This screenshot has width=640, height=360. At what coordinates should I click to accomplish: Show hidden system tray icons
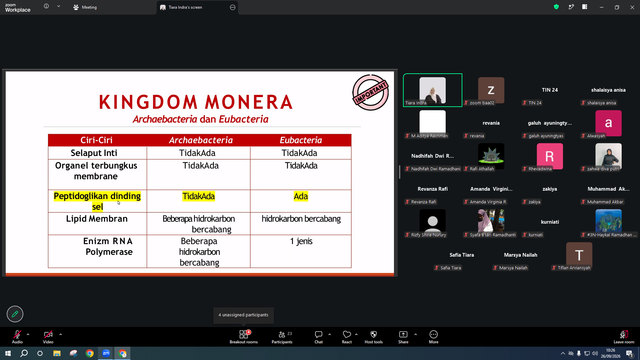coord(563,353)
